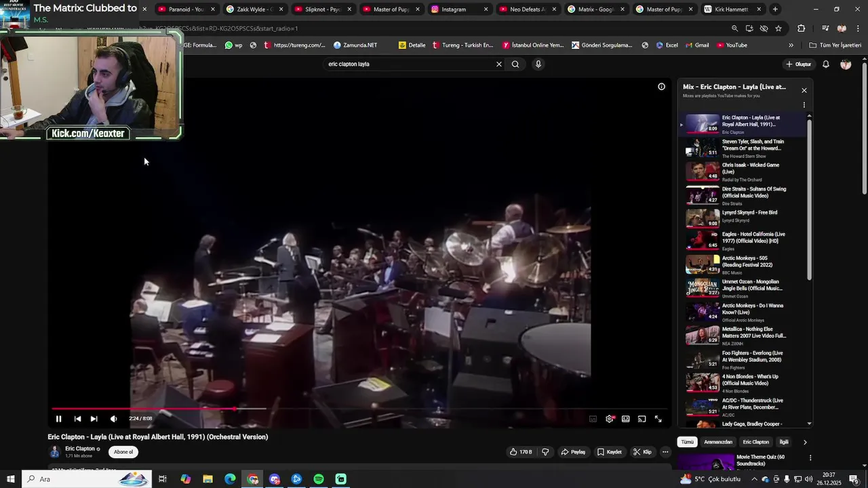Open Spotify from the taskbar
868x488 pixels.
point(319,479)
